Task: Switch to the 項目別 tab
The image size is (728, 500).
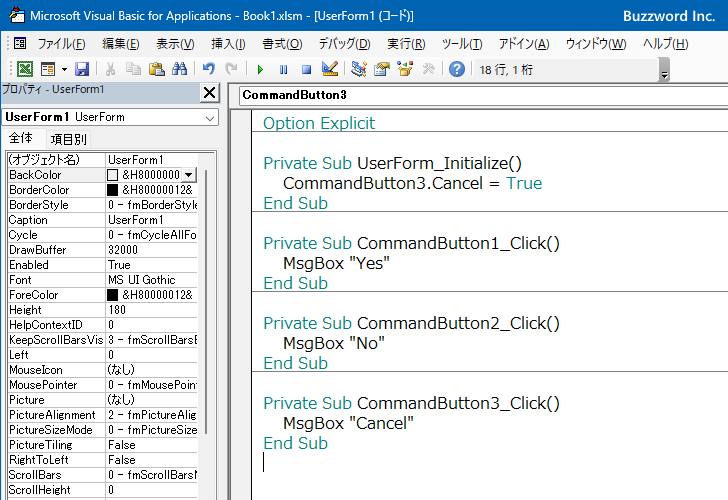Action: point(69,139)
